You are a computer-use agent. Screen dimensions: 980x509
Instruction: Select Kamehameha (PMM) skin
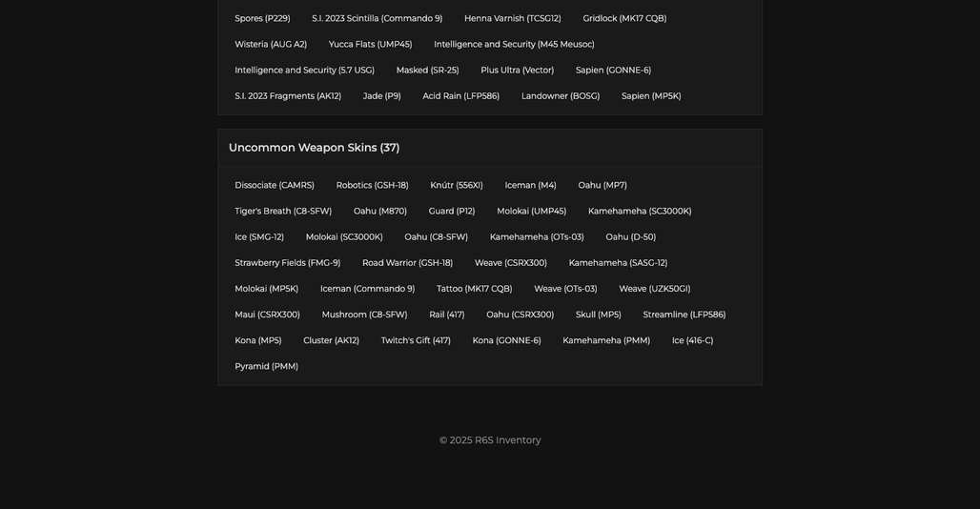tap(606, 341)
